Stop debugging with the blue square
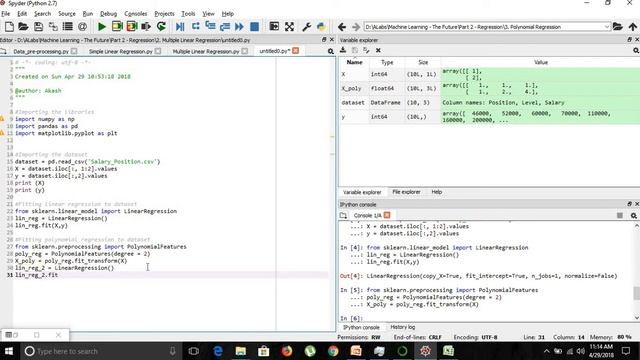This screenshot has width=640, height=360. [x=254, y=27]
